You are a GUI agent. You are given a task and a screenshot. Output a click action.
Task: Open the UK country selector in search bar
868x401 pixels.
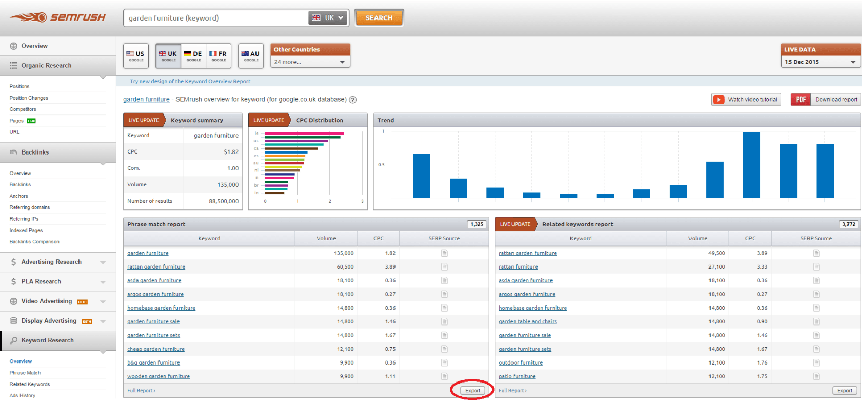(x=328, y=18)
